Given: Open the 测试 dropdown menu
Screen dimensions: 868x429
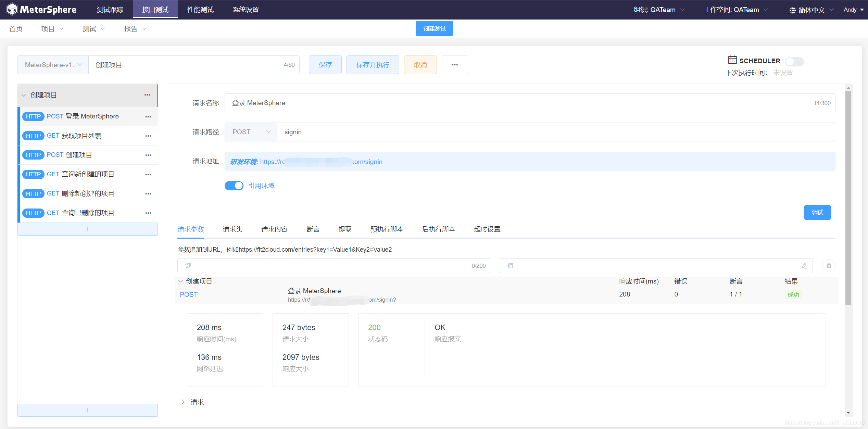Looking at the screenshot, I should click(x=93, y=29).
